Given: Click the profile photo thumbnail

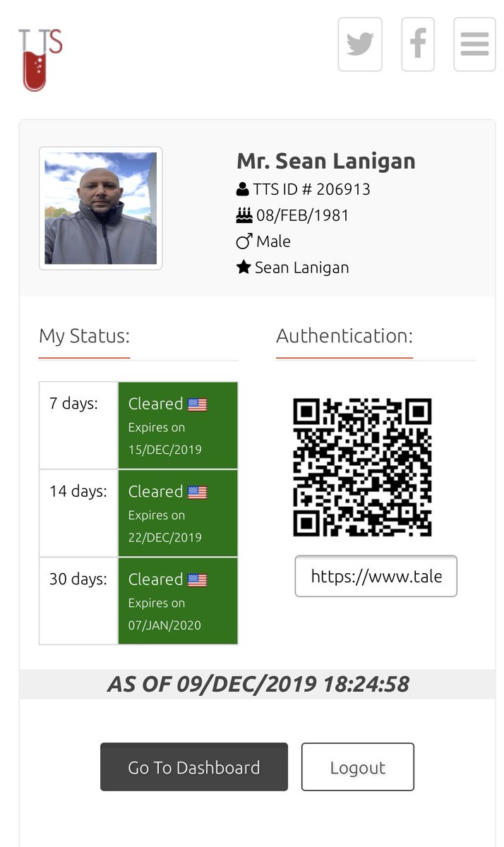Looking at the screenshot, I should [x=101, y=208].
